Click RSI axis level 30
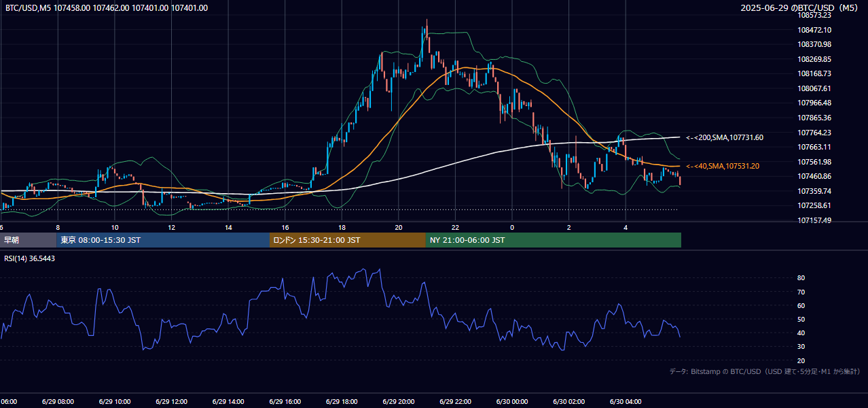The image size is (868, 408). 801,347
